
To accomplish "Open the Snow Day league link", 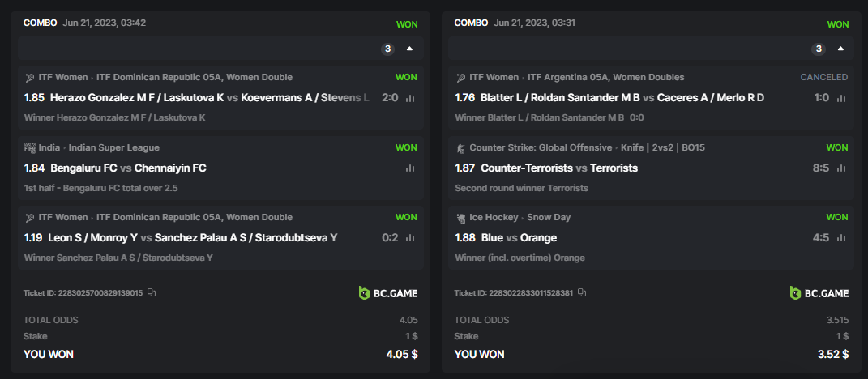I will click(x=549, y=217).
